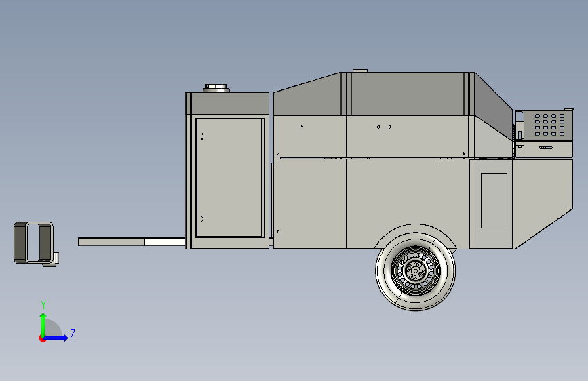The image size is (588, 381).
Task: Select the small rectangular access panel near rear
Action: pos(494,201)
